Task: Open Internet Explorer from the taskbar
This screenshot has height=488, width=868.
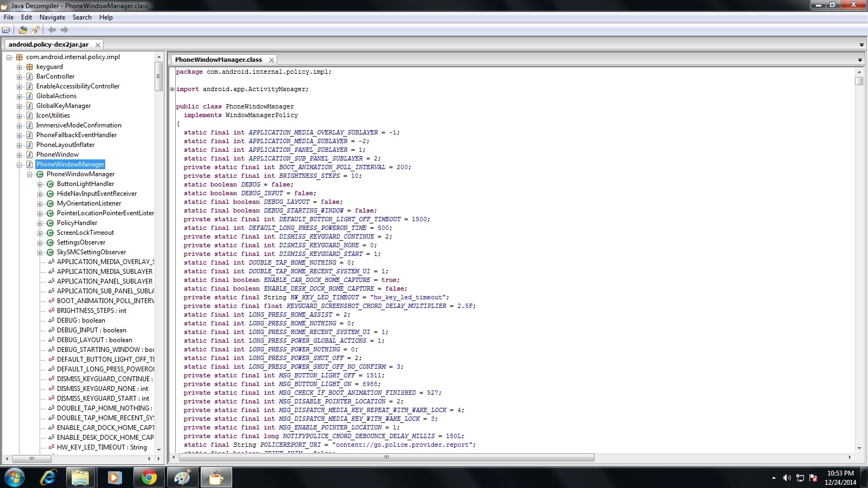Action: click(x=48, y=478)
